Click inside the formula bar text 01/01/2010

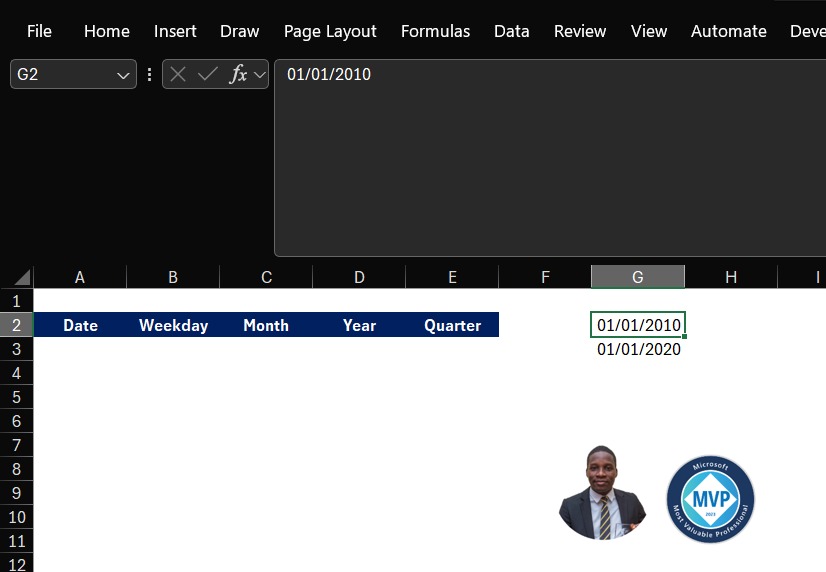329,74
